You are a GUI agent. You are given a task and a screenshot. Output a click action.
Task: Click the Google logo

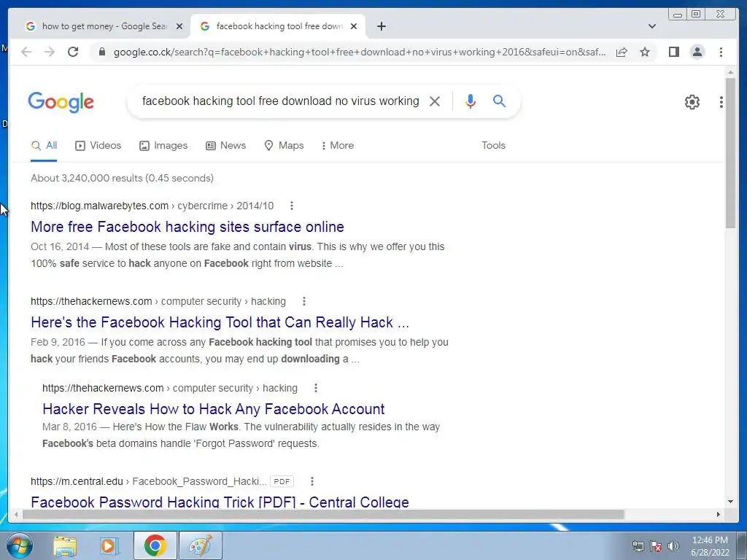pos(61,102)
